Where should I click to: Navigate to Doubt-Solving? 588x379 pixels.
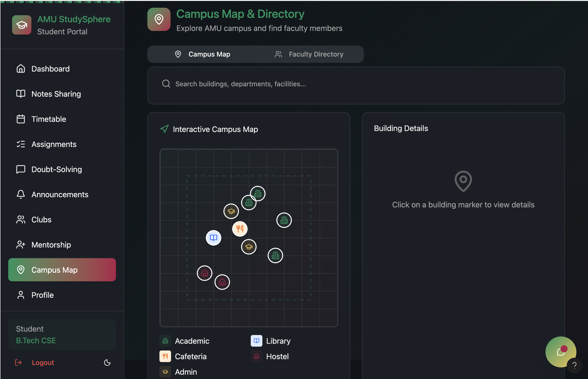(x=57, y=169)
